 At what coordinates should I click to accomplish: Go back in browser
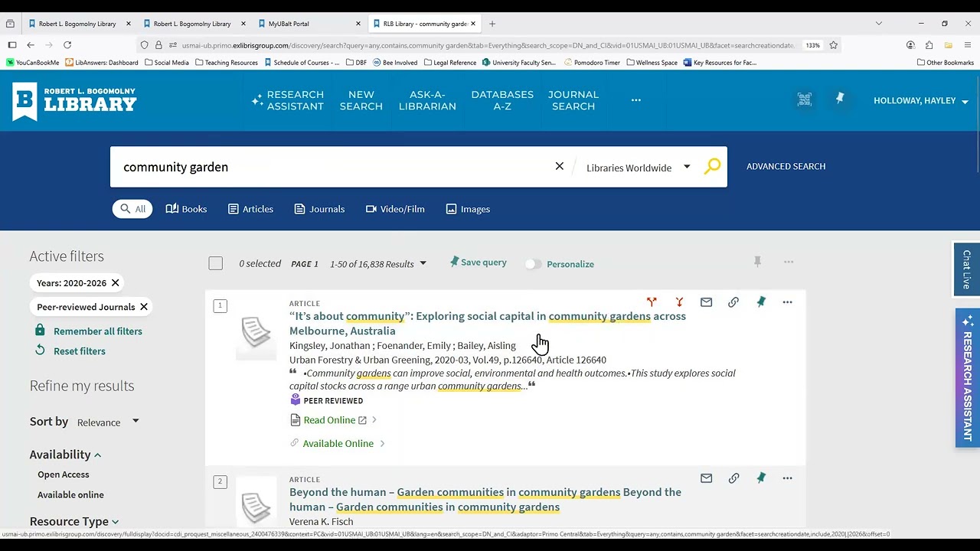31,45
